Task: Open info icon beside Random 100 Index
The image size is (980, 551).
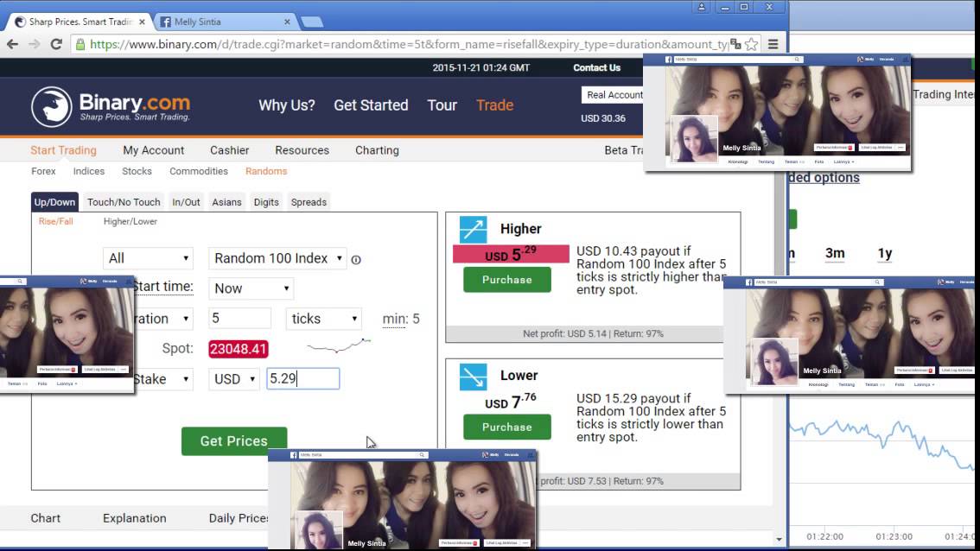Action: coord(356,259)
